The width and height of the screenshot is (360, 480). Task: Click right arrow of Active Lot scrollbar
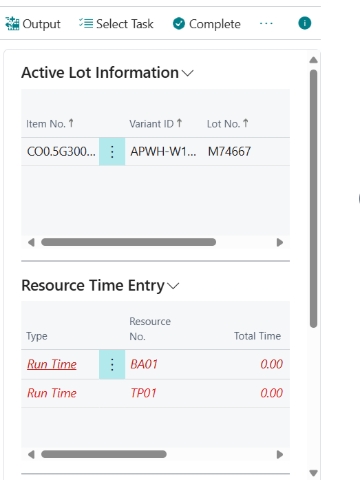click(280, 242)
